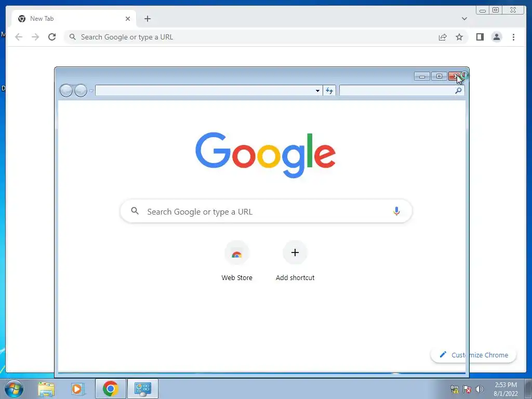The image size is (532, 399).
Task: Click the Chrome taskbar icon
Action: (x=110, y=389)
